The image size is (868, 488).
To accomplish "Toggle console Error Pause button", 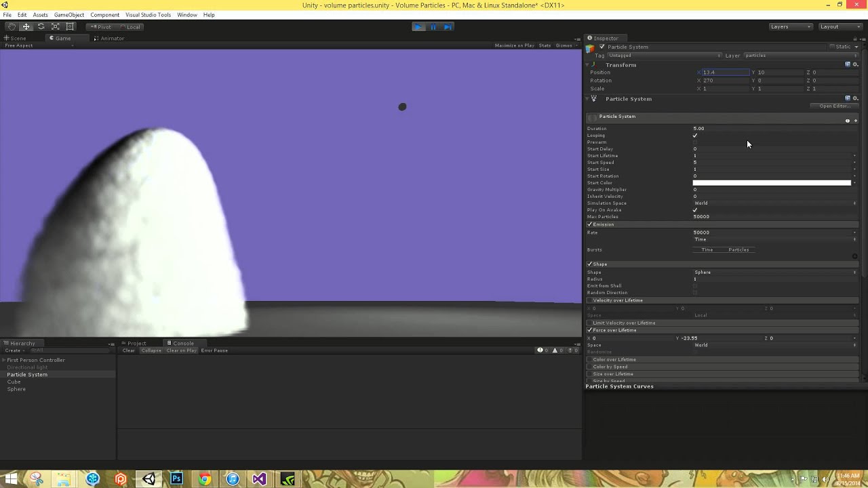I will (214, 350).
